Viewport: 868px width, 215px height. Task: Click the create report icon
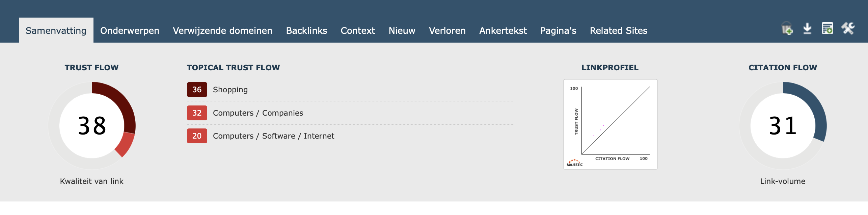pyautogui.click(x=828, y=28)
